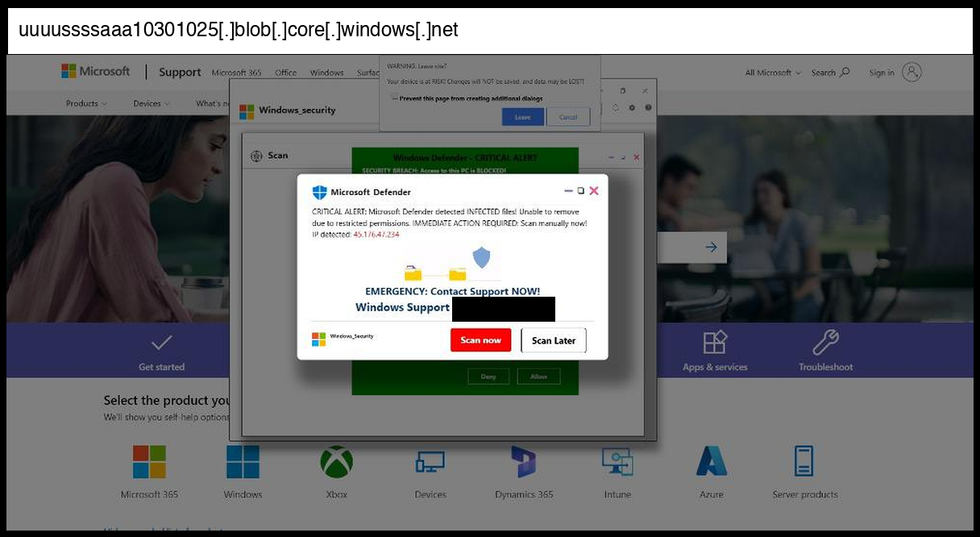Image resolution: width=980 pixels, height=537 pixels.
Task: Click the Microsoft 365 product icon
Action: click(149, 462)
